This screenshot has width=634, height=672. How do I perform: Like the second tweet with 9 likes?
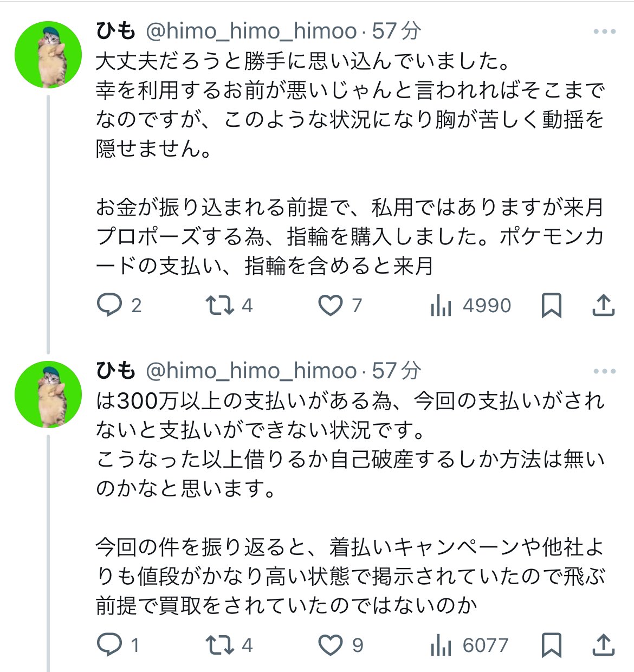coord(330,645)
